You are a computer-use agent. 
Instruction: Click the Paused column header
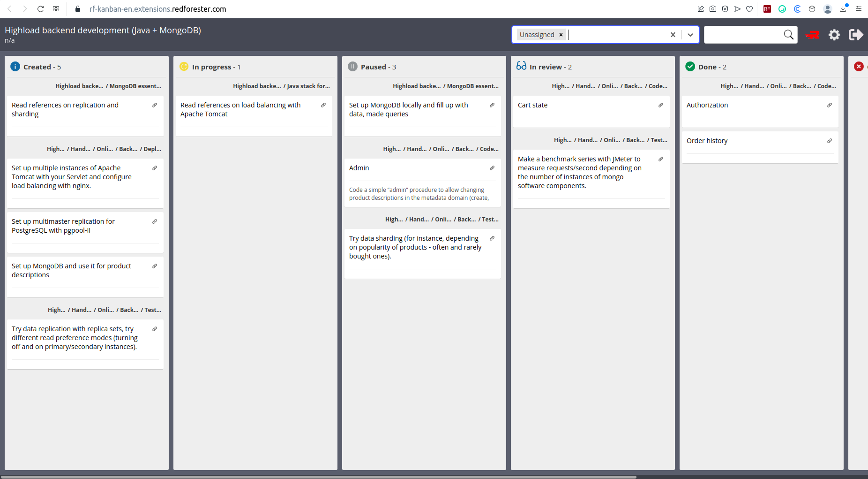pyautogui.click(x=378, y=67)
